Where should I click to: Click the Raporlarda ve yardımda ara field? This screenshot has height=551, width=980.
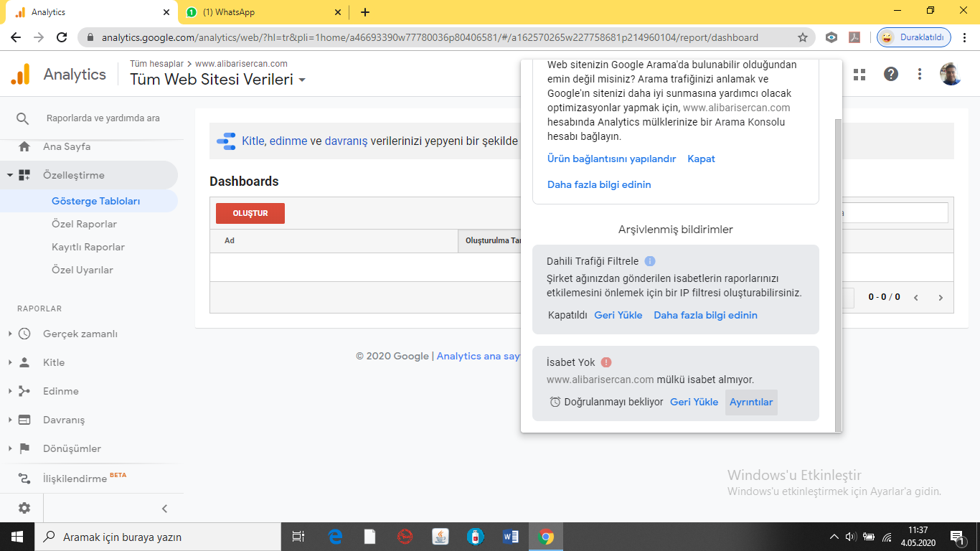coord(103,118)
